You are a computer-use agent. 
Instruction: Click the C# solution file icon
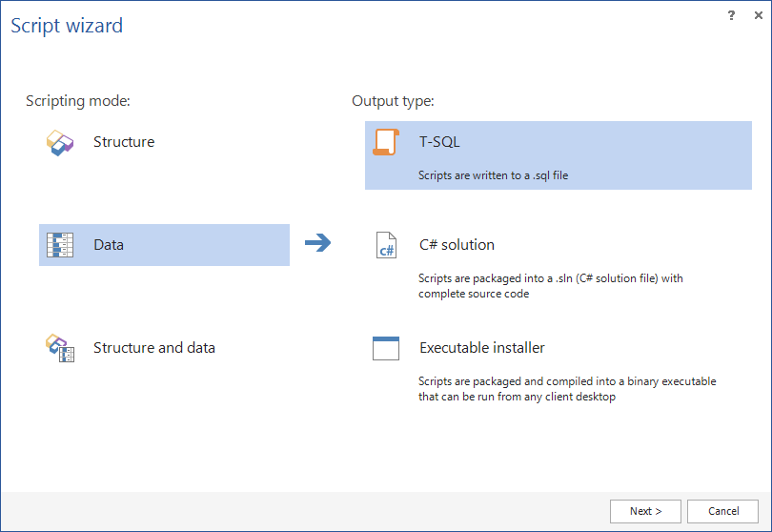386,245
